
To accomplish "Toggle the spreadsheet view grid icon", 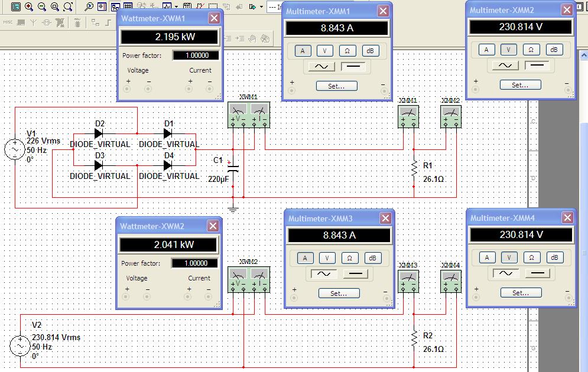I will (x=128, y=6).
